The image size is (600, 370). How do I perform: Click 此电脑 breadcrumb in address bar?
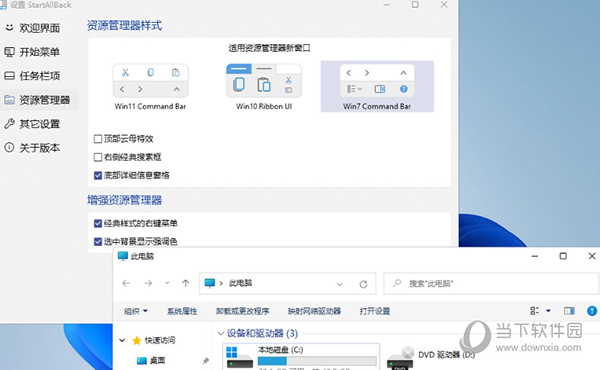pyautogui.click(x=241, y=283)
